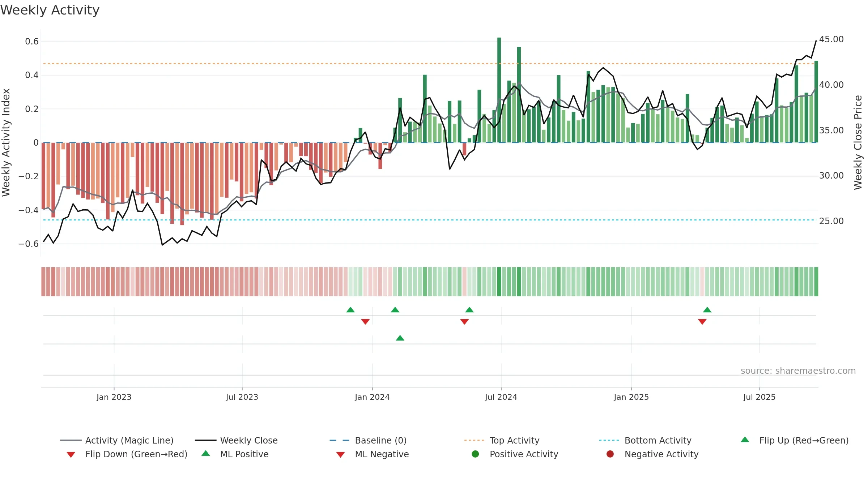Select the flip-up marker just before Jan 2024
868x488 pixels.
[x=350, y=310]
